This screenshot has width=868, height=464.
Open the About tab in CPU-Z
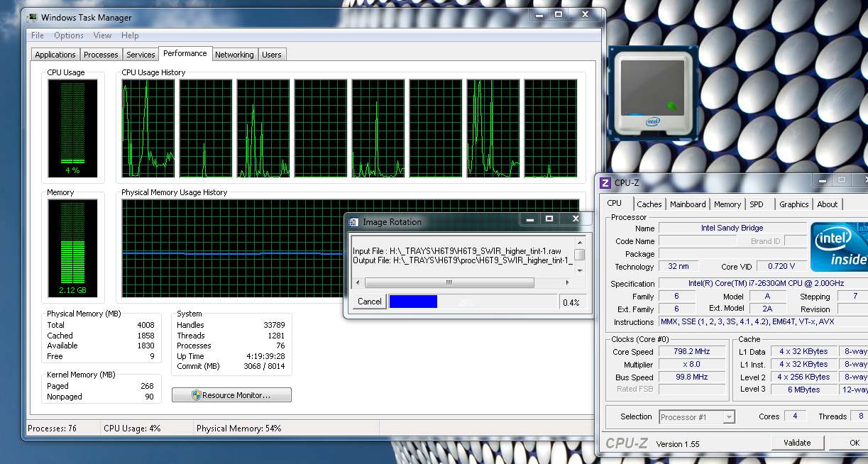828,204
